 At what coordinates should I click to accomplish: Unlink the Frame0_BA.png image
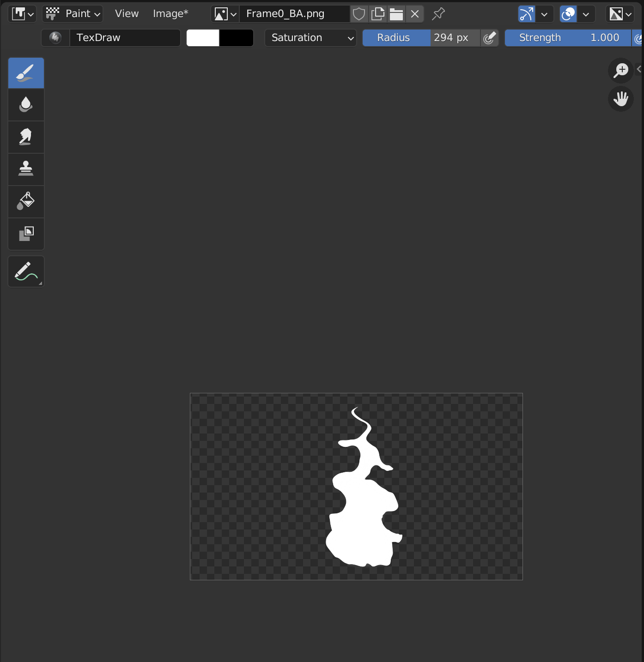[415, 14]
